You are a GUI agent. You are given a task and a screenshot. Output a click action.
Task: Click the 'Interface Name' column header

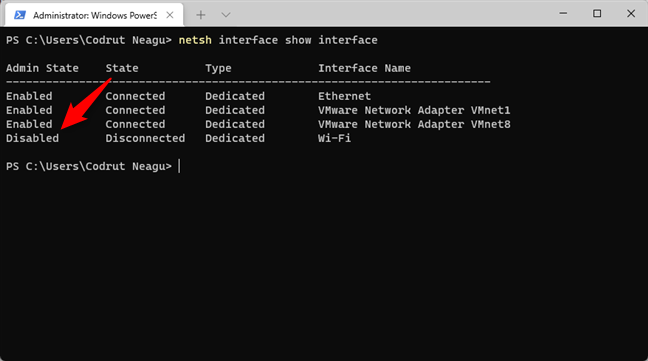click(364, 68)
